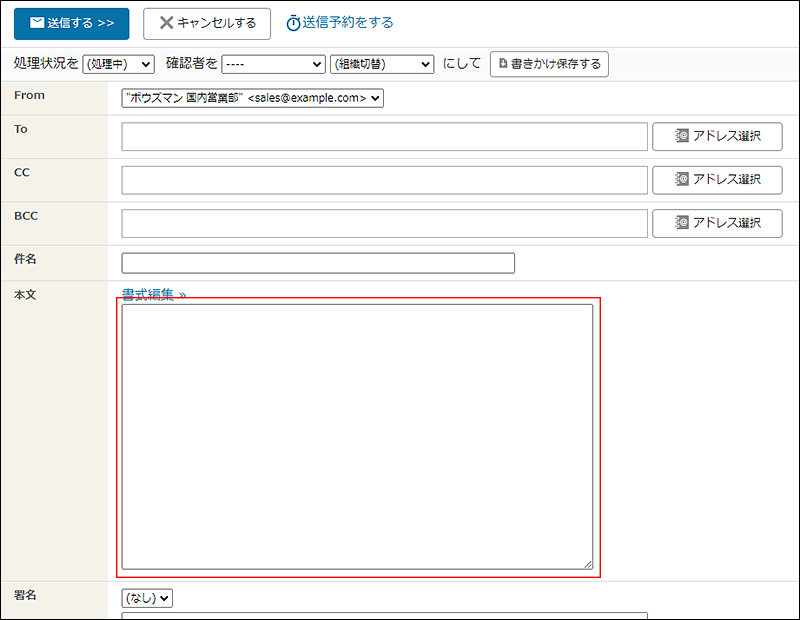This screenshot has width=800, height=620.
Task: Open the 確認者 reviewer dropdown
Action: pyautogui.click(x=273, y=64)
